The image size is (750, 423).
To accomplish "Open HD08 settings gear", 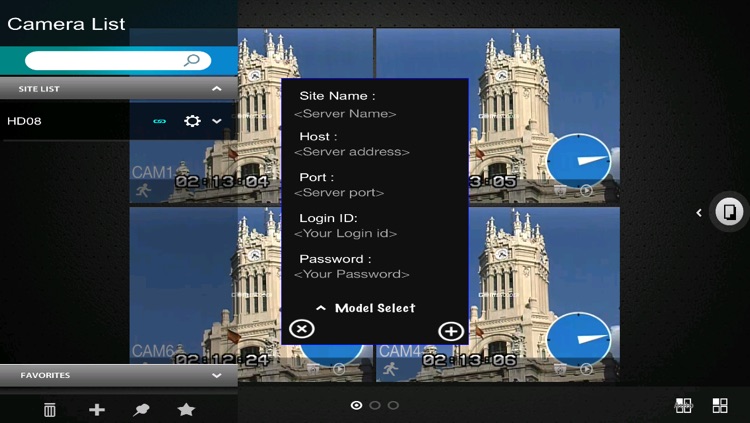I will point(192,121).
